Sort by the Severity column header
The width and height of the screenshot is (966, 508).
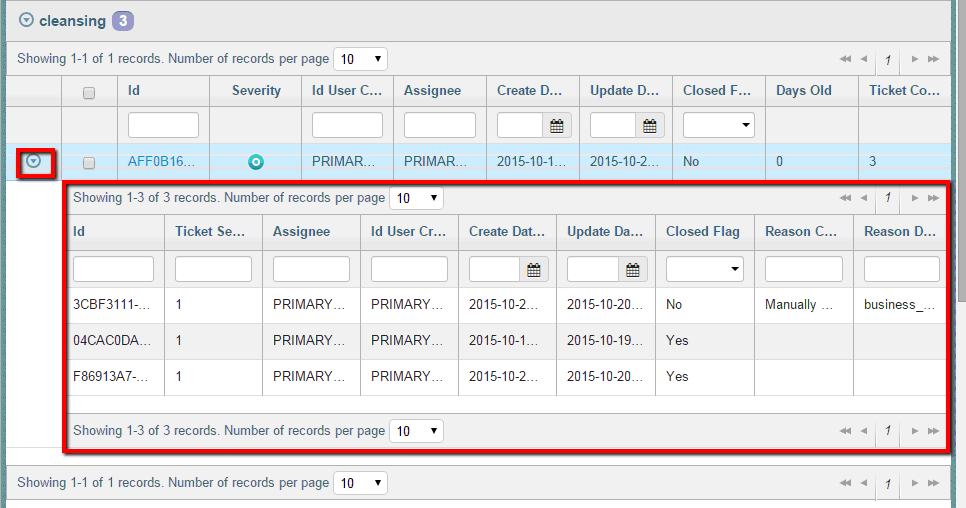coord(256,90)
